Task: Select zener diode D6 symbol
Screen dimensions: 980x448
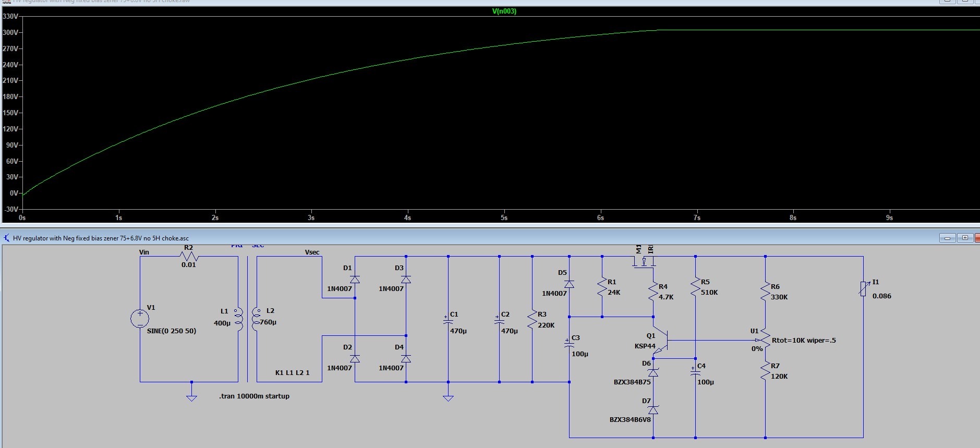Action: (653, 372)
